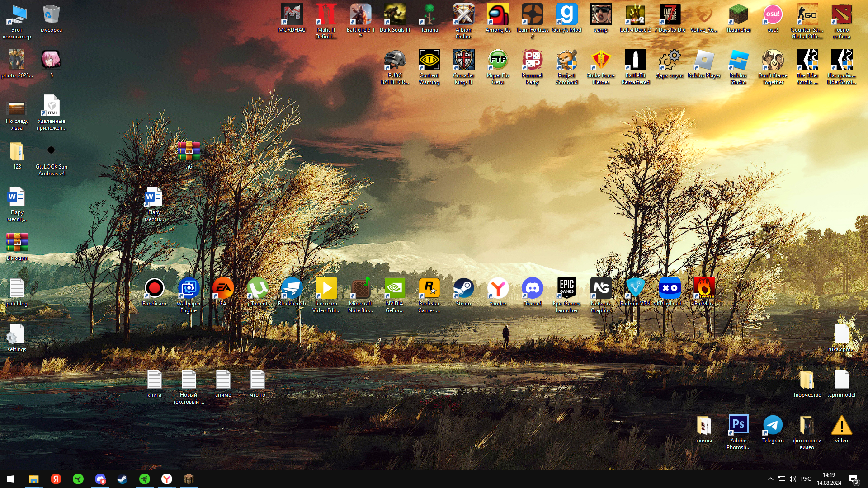This screenshot has height=488, width=868.
Task: Launch Crusader Kings II
Action: pos(463,67)
